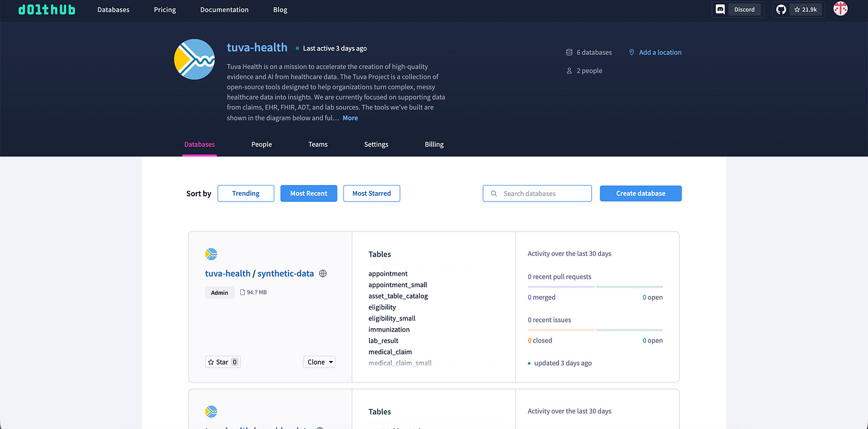
Task: Open the synthetic-data database link
Action: [x=286, y=274]
